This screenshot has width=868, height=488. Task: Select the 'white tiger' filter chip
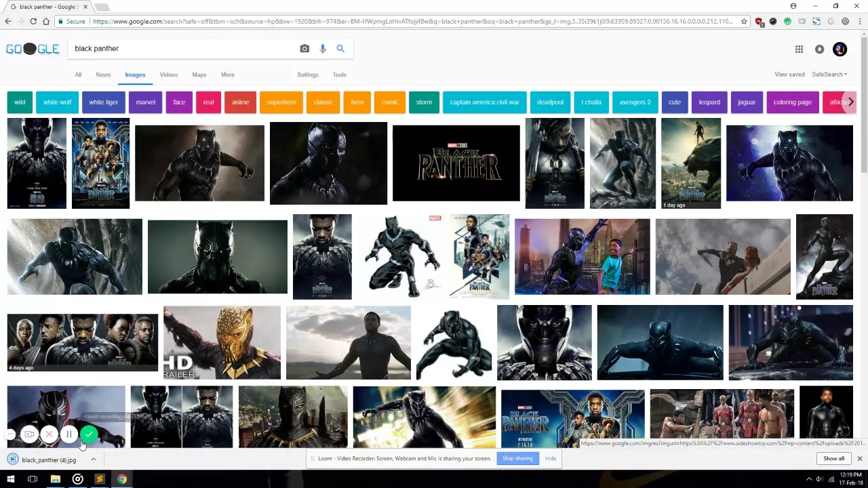click(104, 102)
